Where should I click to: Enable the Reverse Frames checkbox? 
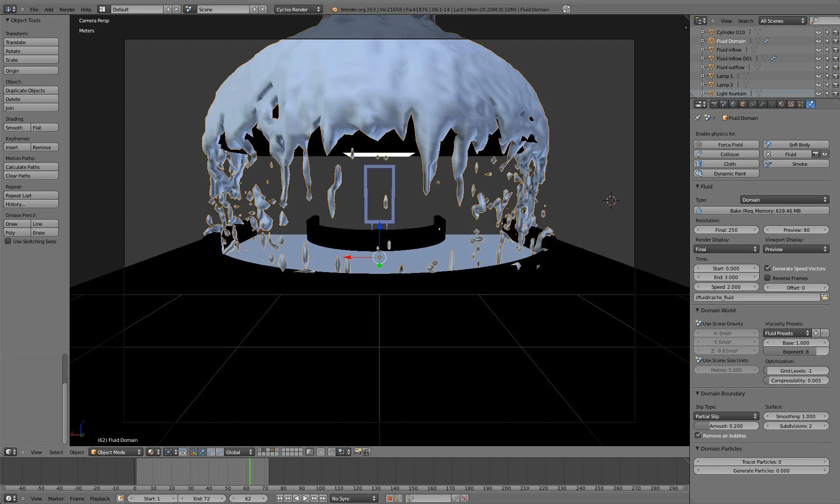(x=767, y=278)
